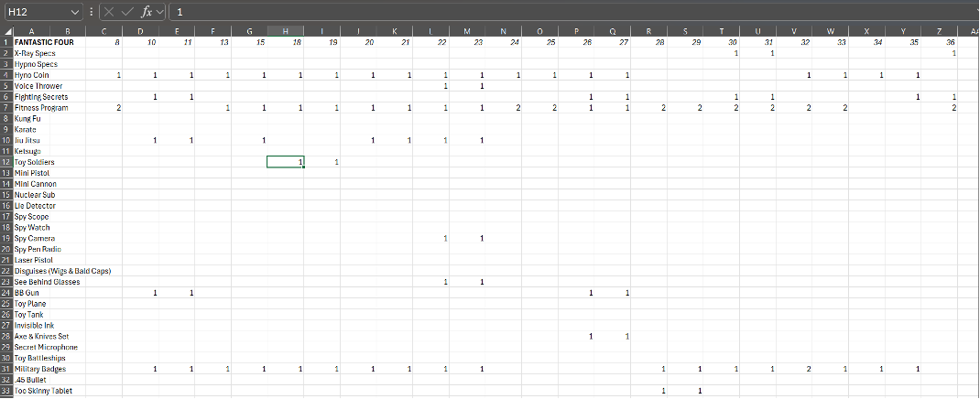Select row 31 header
The width and height of the screenshot is (980, 399).
click(x=6, y=369)
